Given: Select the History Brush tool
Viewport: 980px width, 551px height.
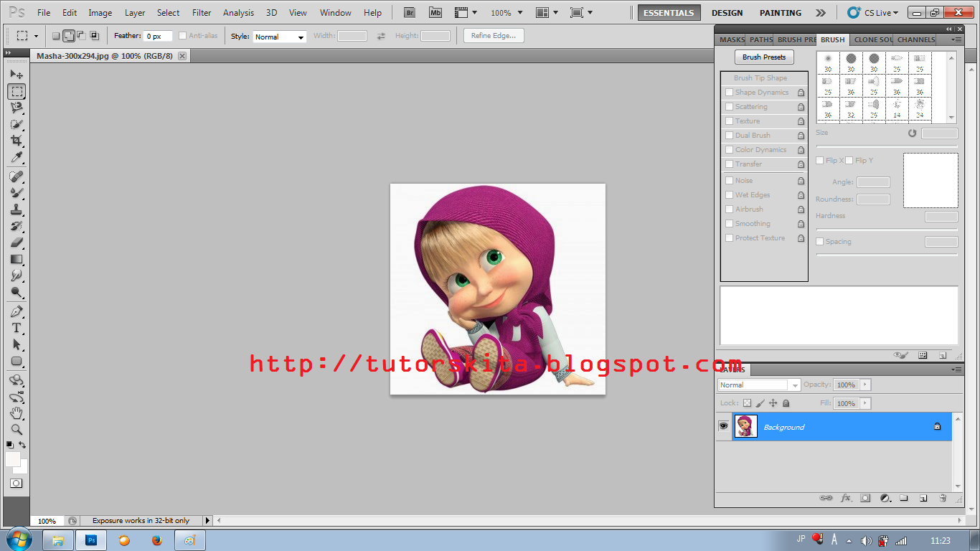Looking at the screenshot, I should click(17, 226).
